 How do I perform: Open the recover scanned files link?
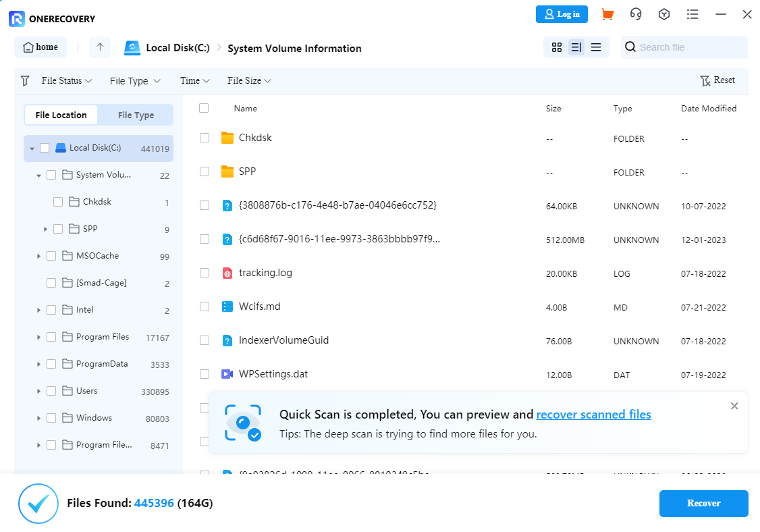pyautogui.click(x=593, y=415)
